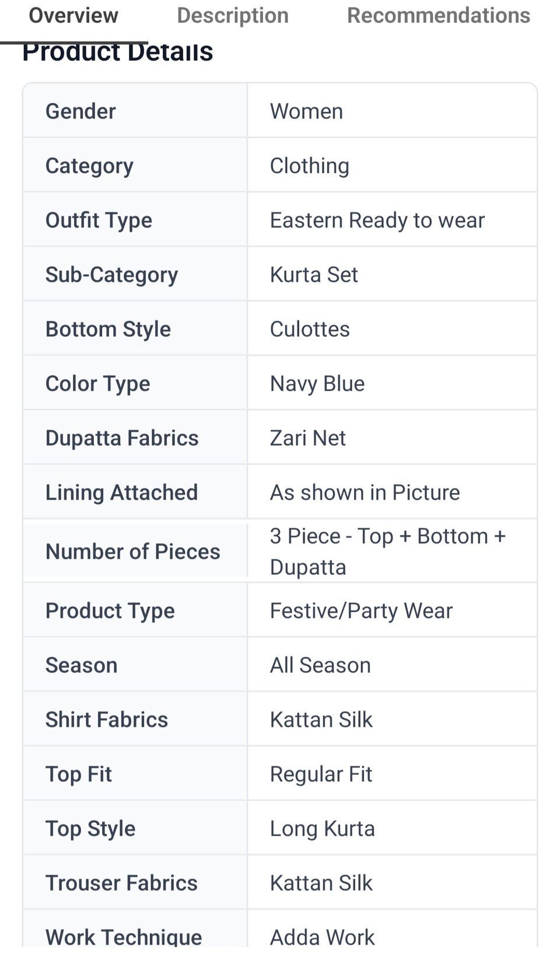Click the Zari Net dupatta fabric value
The width and height of the screenshot is (560, 957).
[307, 438]
